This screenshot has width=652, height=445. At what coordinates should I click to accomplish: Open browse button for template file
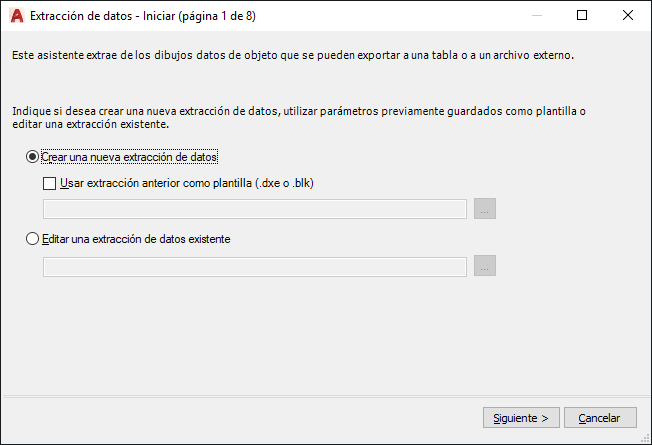click(485, 209)
